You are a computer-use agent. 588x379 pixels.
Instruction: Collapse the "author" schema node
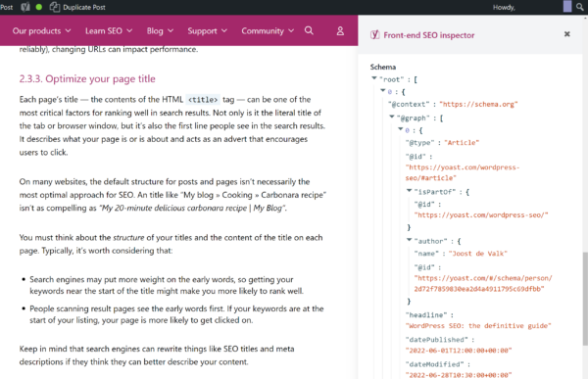click(409, 240)
